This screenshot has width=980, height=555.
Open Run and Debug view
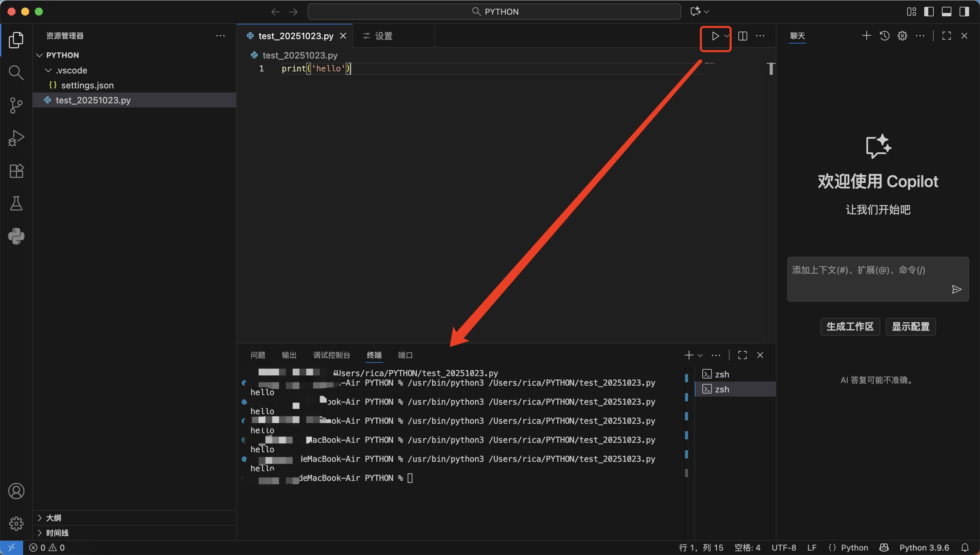click(16, 138)
